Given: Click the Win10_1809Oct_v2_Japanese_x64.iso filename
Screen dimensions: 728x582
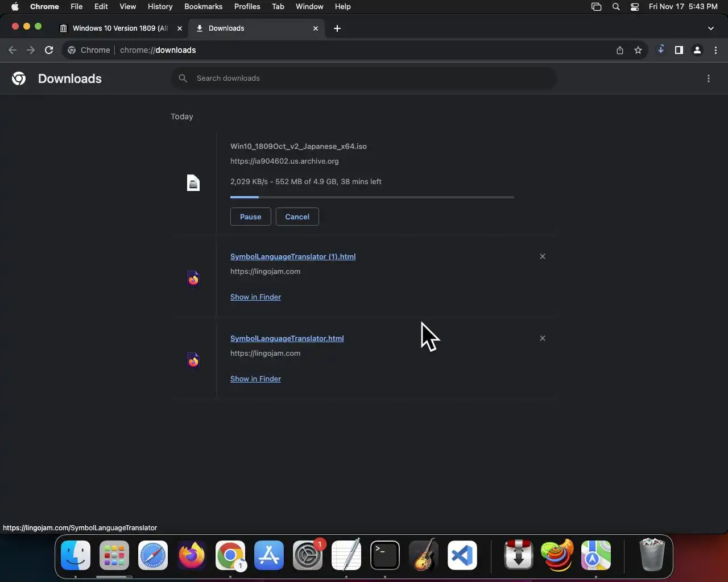Looking at the screenshot, I should [299, 147].
